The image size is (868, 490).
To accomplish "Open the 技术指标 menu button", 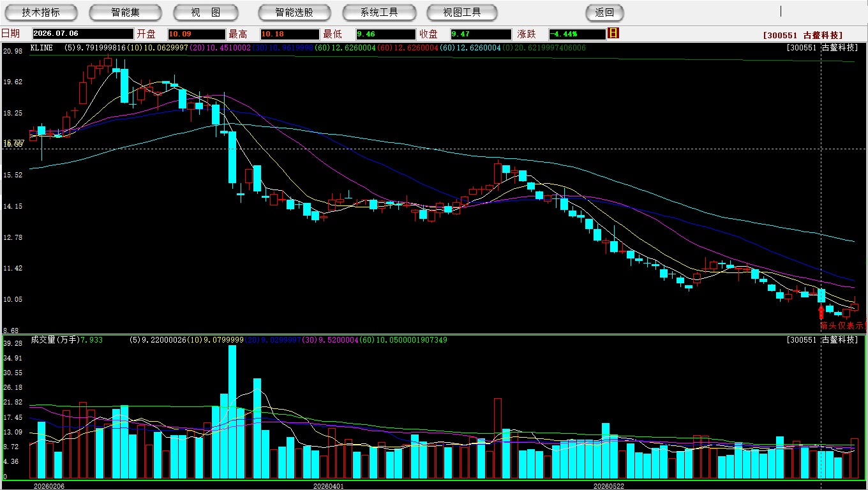I will 41,13.
